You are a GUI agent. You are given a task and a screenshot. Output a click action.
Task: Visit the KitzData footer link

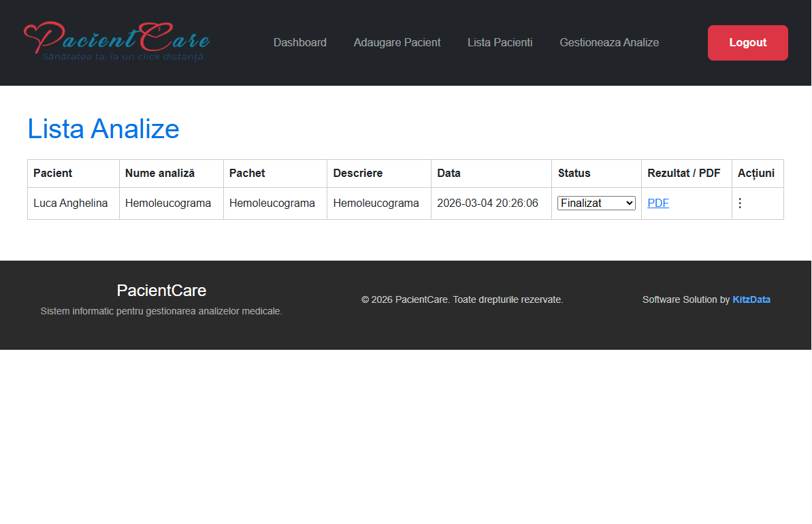751,299
